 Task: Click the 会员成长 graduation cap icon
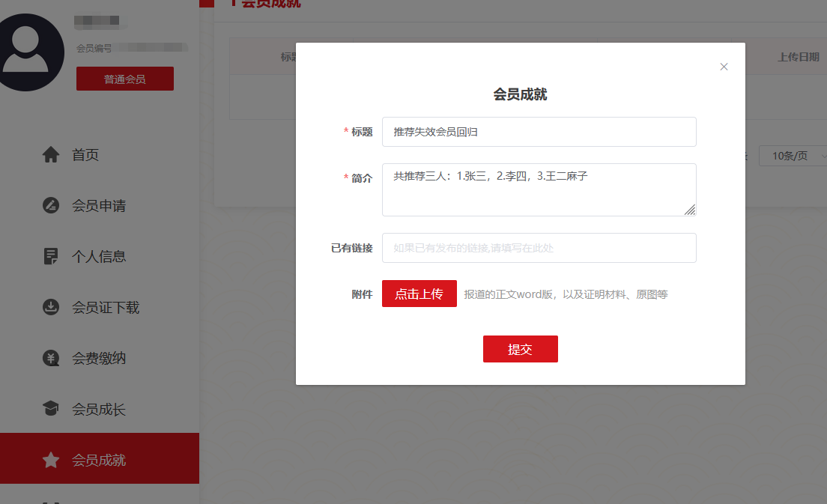pyautogui.click(x=51, y=409)
